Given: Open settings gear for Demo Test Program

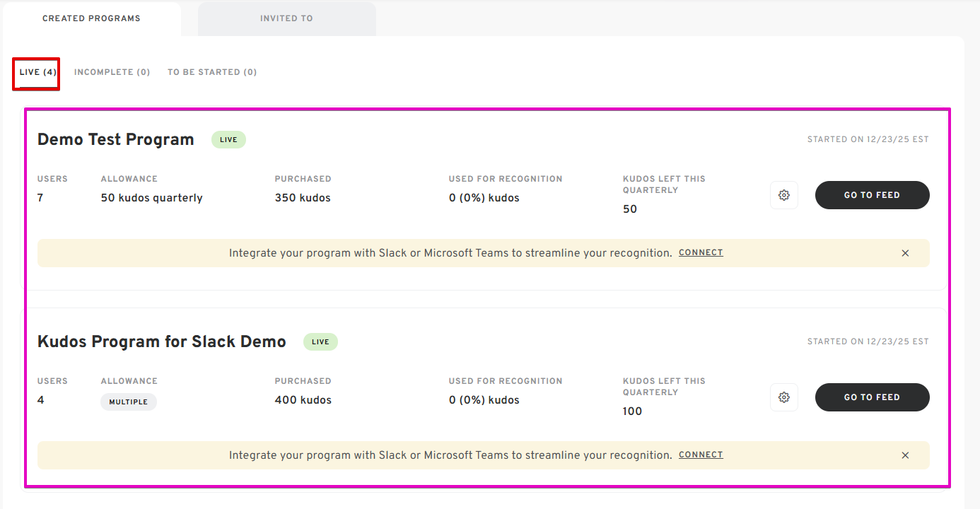Looking at the screenshot, I should tap(783, 195).
